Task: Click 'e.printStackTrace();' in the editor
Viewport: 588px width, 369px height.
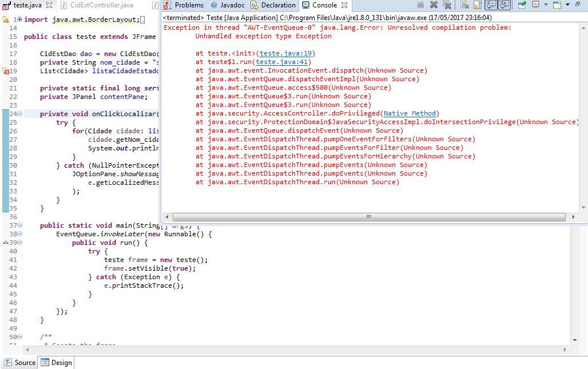Action: pos(144,285)
